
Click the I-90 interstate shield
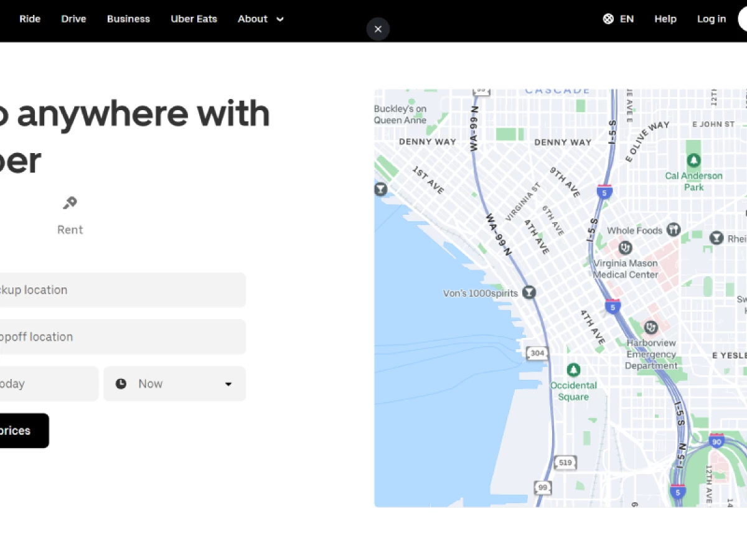(x=716, y=441)
